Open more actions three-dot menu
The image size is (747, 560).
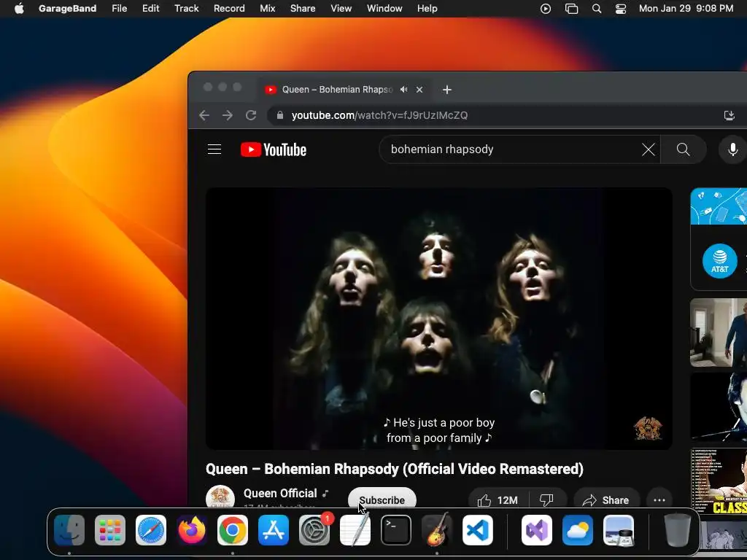tap(659, 499)
